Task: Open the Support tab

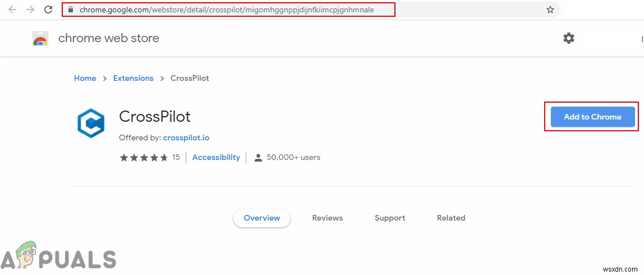Action: tap(390, 218)
